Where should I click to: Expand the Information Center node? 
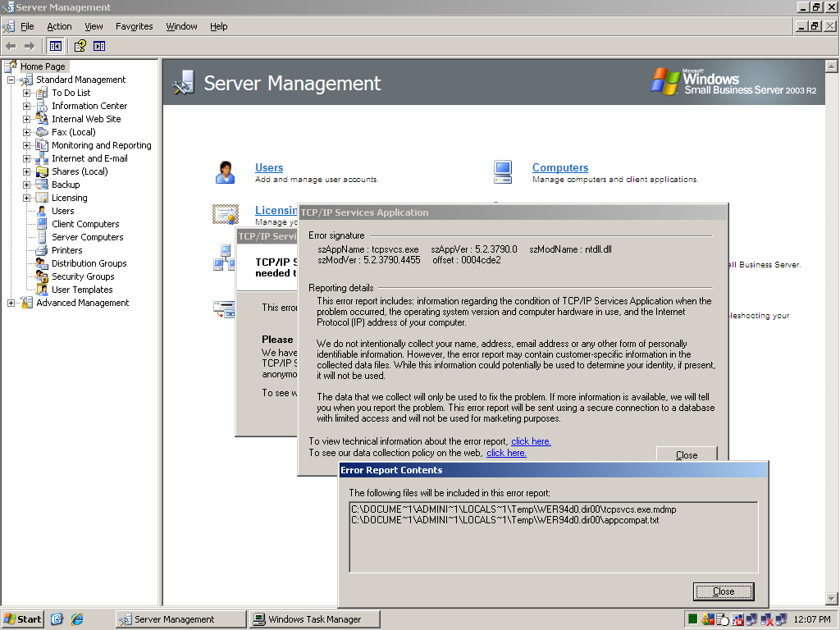pyautogui.click(x=26, y=106)
